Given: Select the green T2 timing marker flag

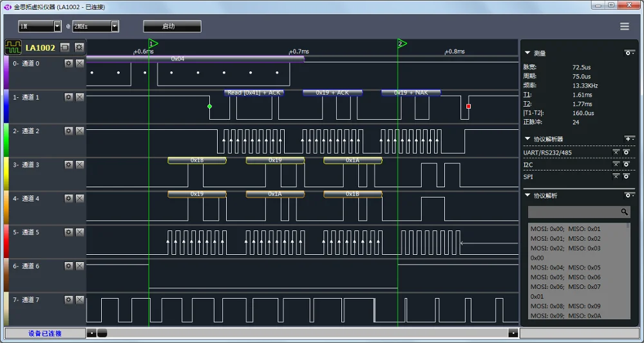Looking at the screenshot, I should click(402, 44).
